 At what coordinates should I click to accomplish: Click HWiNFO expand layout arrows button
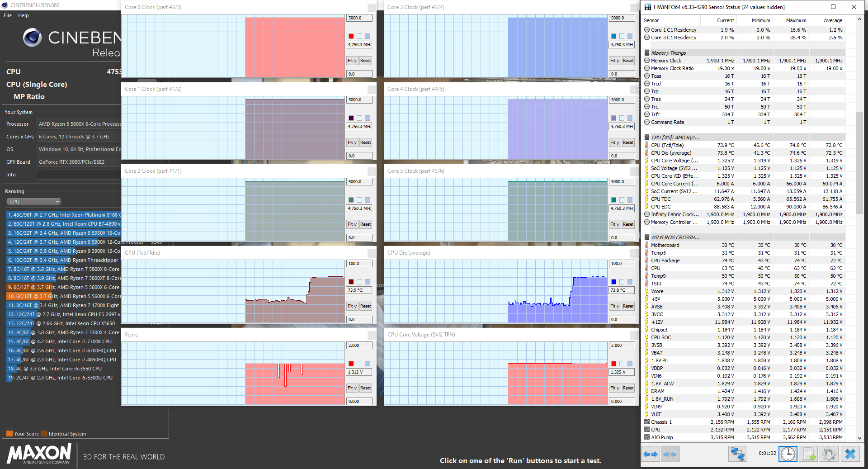(x=651, y=454)
